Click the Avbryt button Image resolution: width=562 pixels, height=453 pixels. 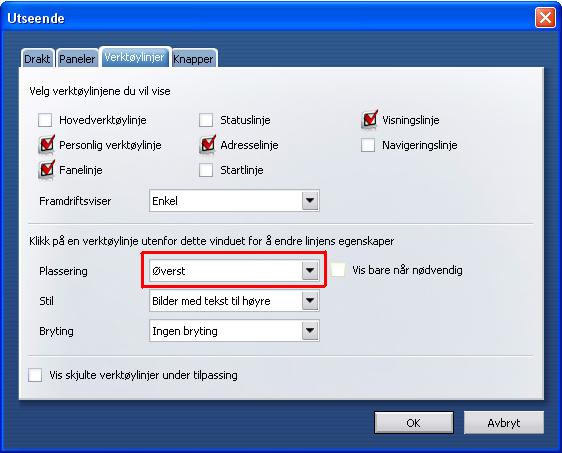[x=504, y=423]
